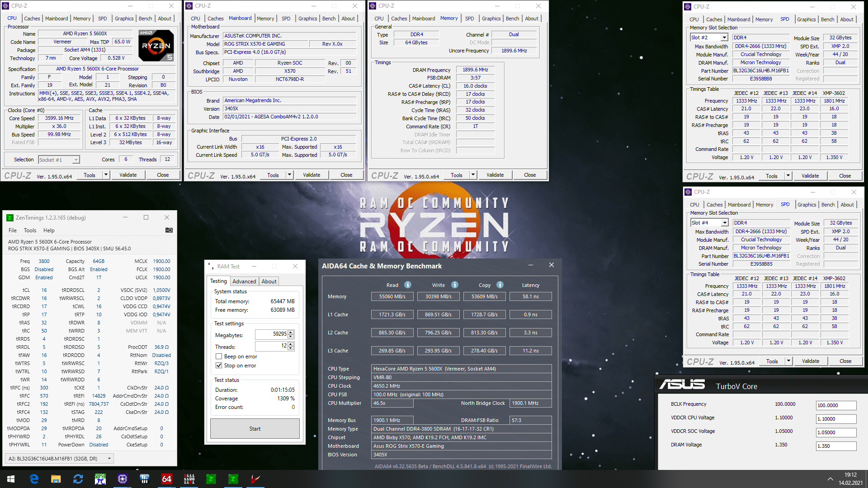Open Tools dropdown arrow in Slot #4 SPD window
This screenshot has height=488, width=868.
point(789,361)
